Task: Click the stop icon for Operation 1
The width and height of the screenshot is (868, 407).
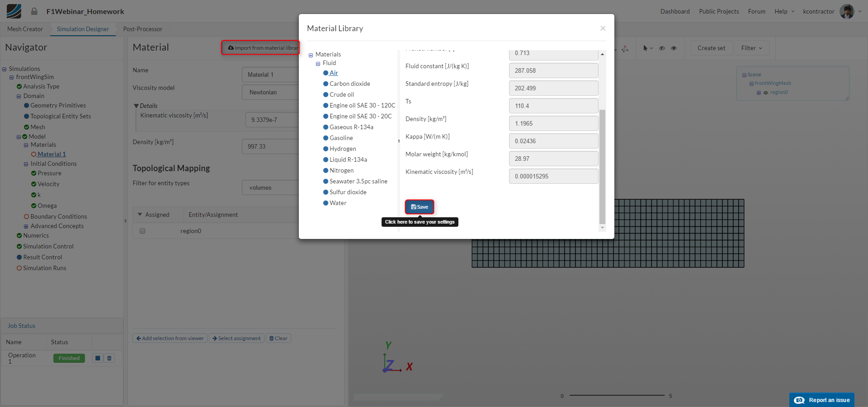Action: pos(98,358)
